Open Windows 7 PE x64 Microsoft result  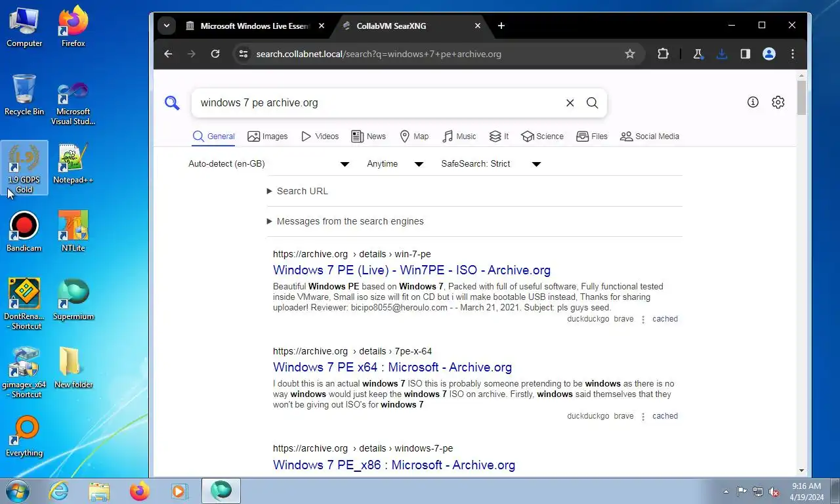392,367
